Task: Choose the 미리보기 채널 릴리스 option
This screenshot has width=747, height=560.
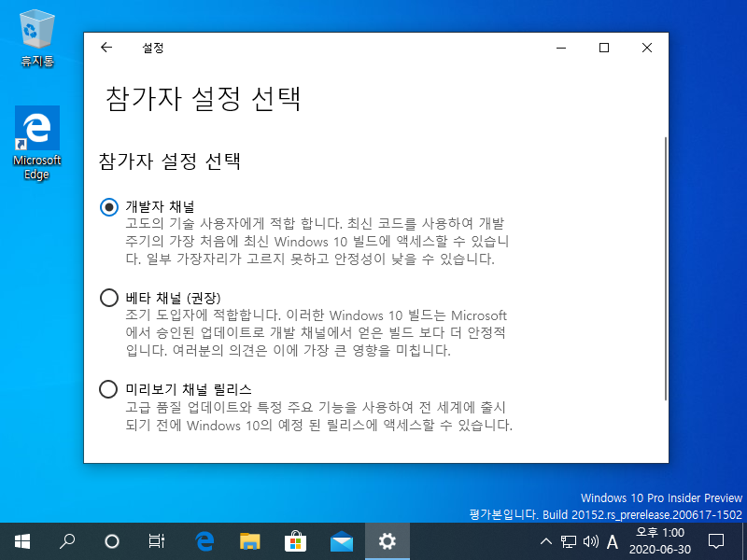Action: (x=109, y=390)
